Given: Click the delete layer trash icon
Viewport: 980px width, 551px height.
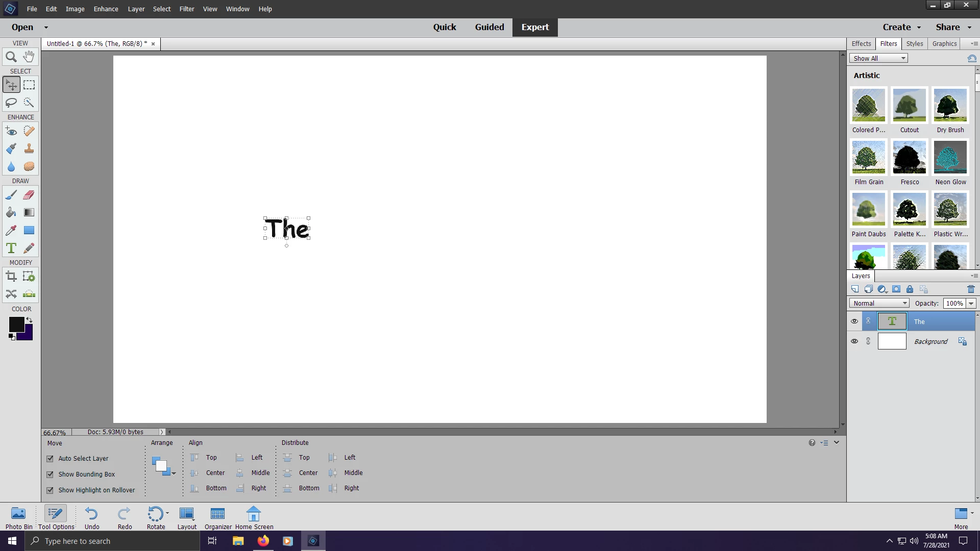Looking at the screenshot, I should click(971, 289).
